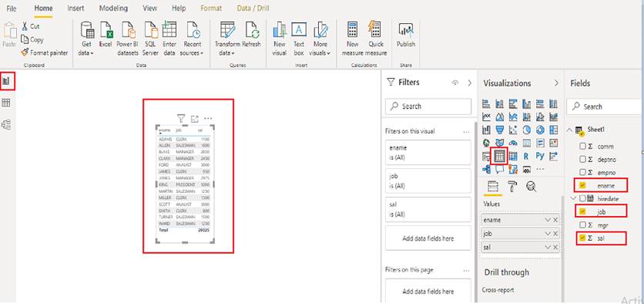
Task: Click the Get data icon
Action: point(87,30)
